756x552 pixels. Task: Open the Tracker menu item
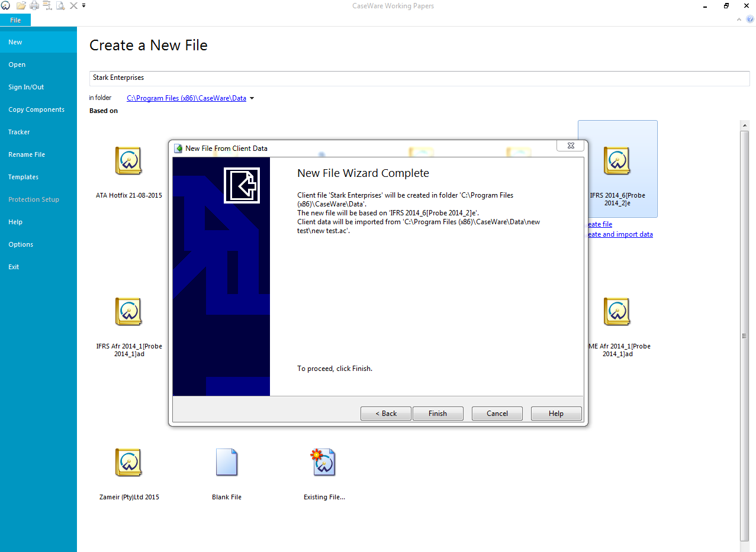(x=38, y=132)
